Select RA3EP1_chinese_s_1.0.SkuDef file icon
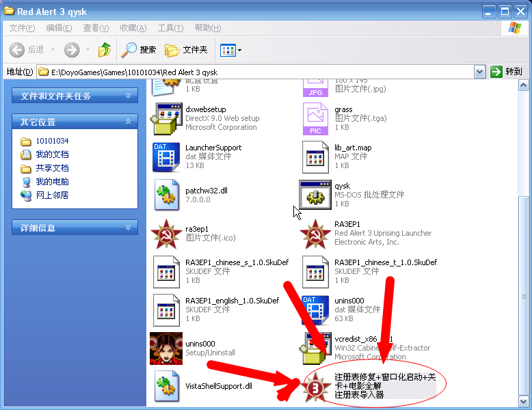The image size is (532, 410). coord(166,272)
